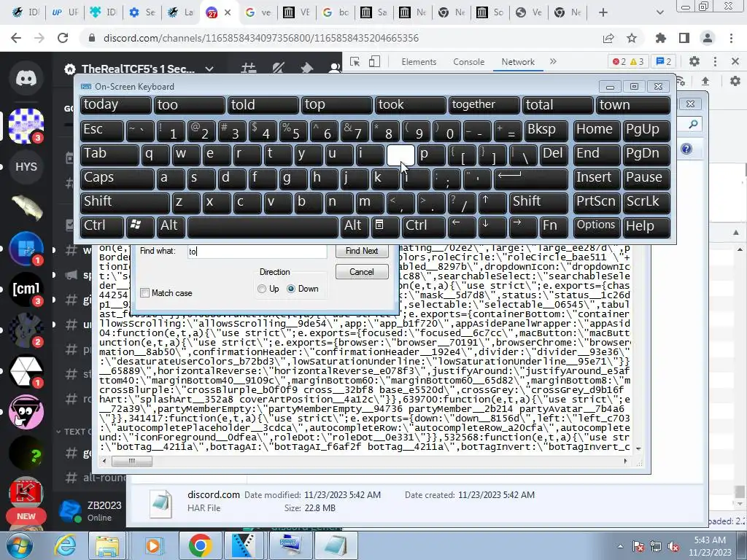
Task: Select the Up direction radio button
Action: (x=262, y=289)
